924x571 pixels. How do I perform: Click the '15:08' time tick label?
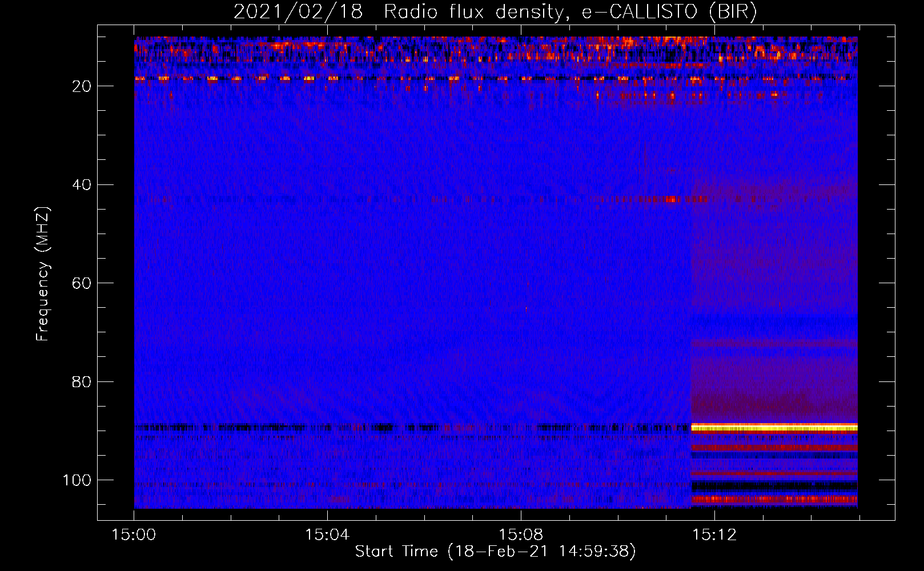521,535
